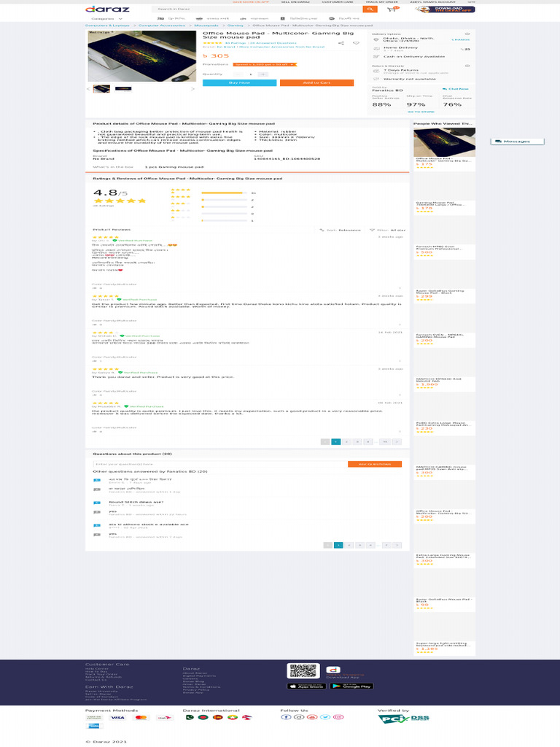Click the Mastercard payment method icon

click(141, 718)
